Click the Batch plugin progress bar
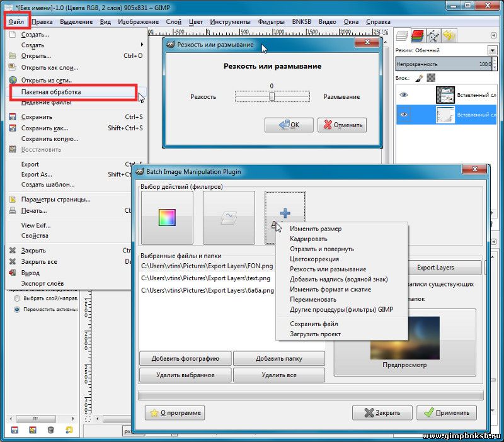504x442 pixels. tap(311, 395)
